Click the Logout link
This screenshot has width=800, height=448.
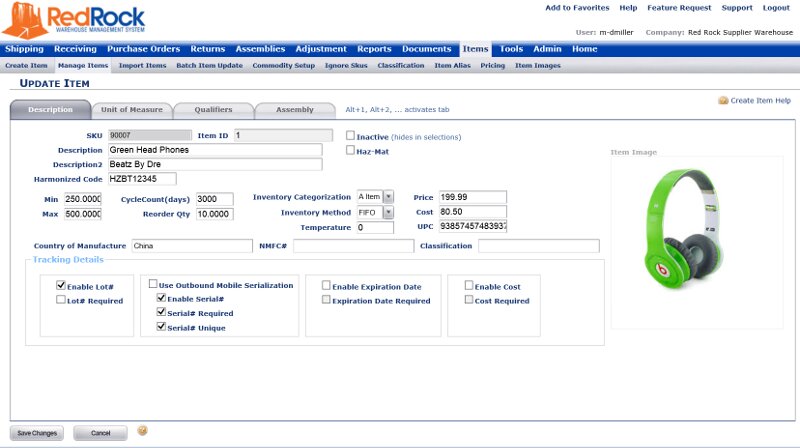776,8
